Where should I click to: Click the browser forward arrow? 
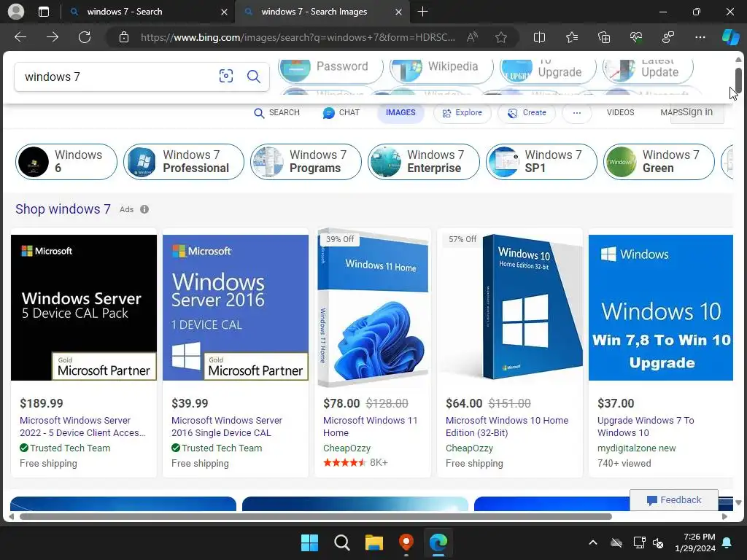[53, 37]
